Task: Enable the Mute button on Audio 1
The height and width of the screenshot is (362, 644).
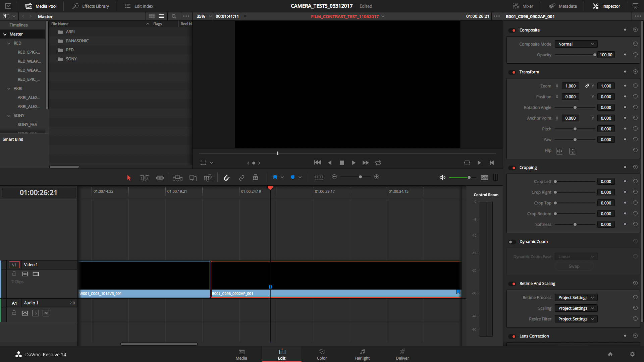Action: (x=45, y=313)
